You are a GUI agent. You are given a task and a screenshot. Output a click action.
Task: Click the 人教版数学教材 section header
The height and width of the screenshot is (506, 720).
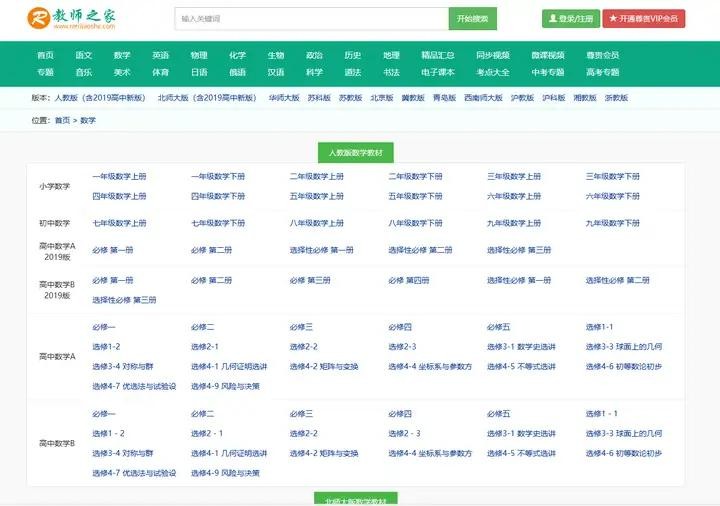click(x=355, y=153)
